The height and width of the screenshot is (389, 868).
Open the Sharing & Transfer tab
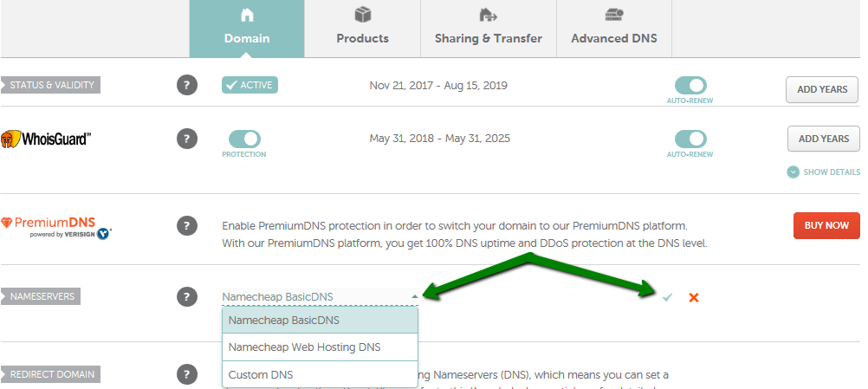pos(489,29)
